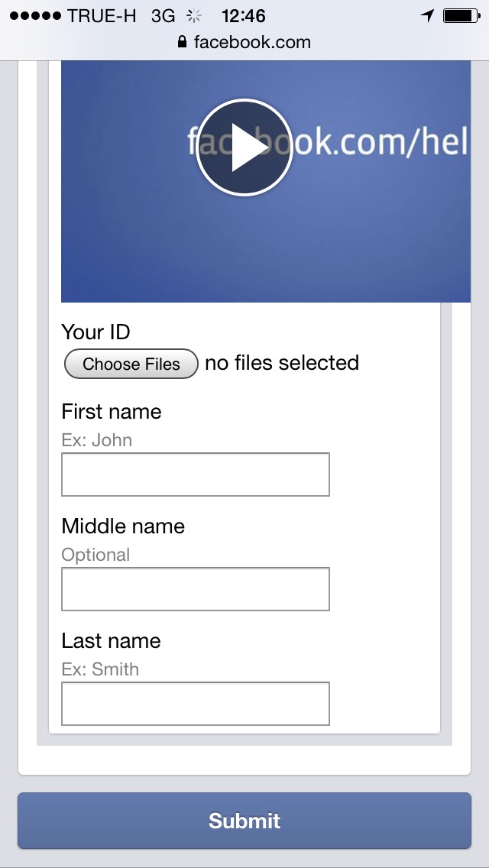This screenshot has width=489, height=868.
Task: Tap the "Last name" label
Action: coord(111,641)
